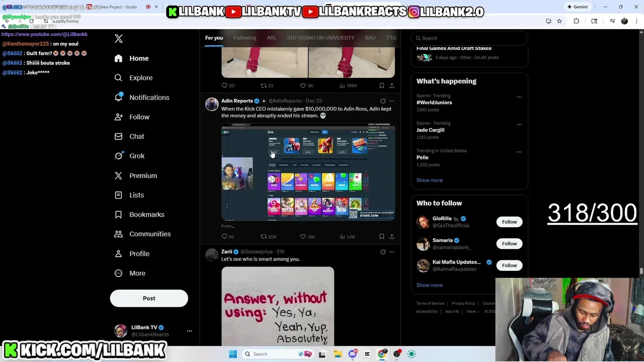
Task: Open the Home page icon
Action: pos(118,58)
